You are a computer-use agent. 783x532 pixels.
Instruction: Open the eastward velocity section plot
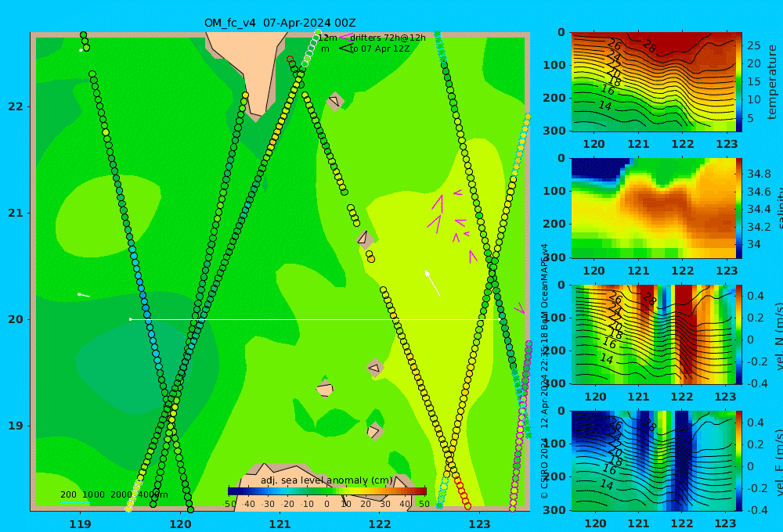[x=653, y=461]
